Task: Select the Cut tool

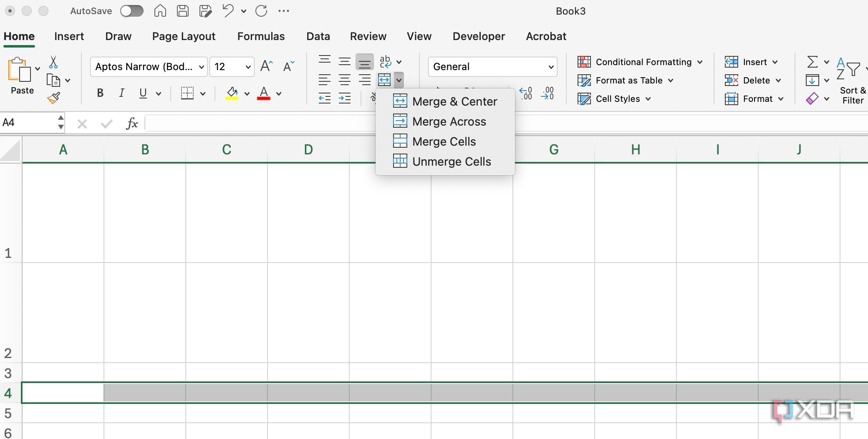Action: (x=53, y=61)
